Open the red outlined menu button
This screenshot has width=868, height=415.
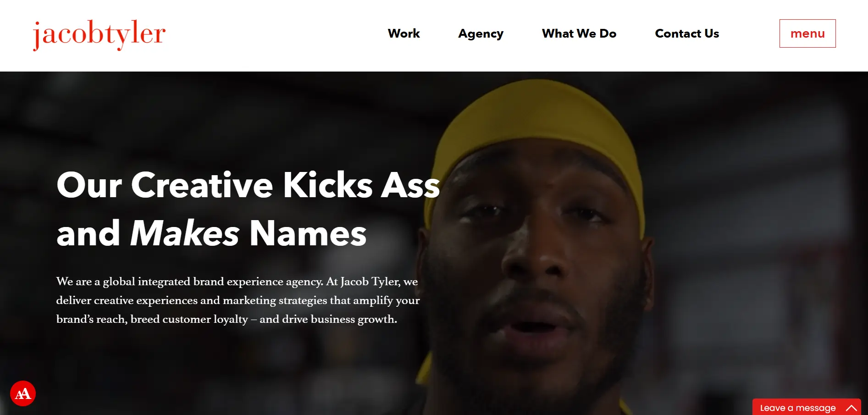pyautogui.click(x=807, y=33)
